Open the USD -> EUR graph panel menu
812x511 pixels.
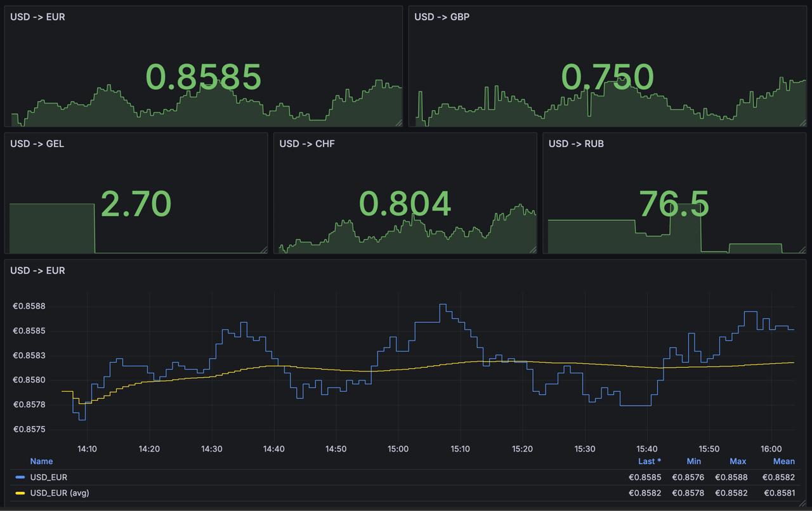(x=39, y=271)
